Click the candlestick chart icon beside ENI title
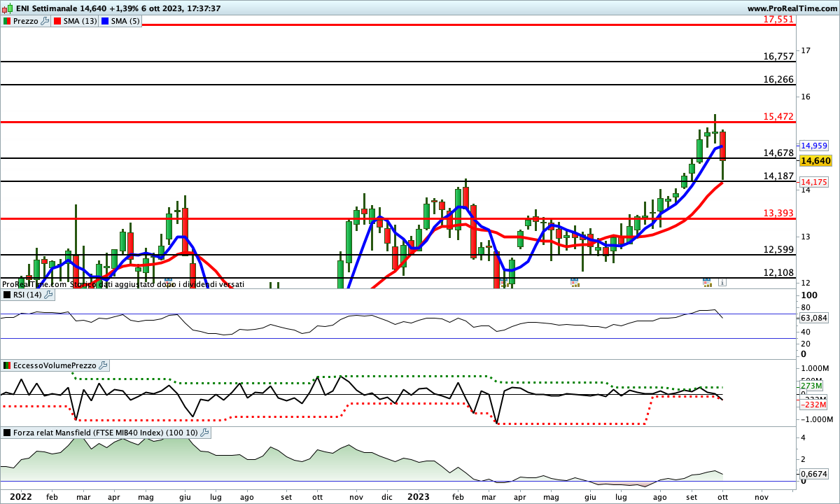Viewport: 840px width, 504px height. pos(6,8)
